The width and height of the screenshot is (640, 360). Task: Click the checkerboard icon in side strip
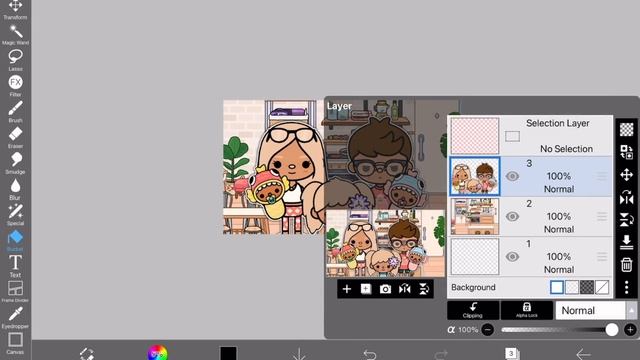click(x=627, y=130)
